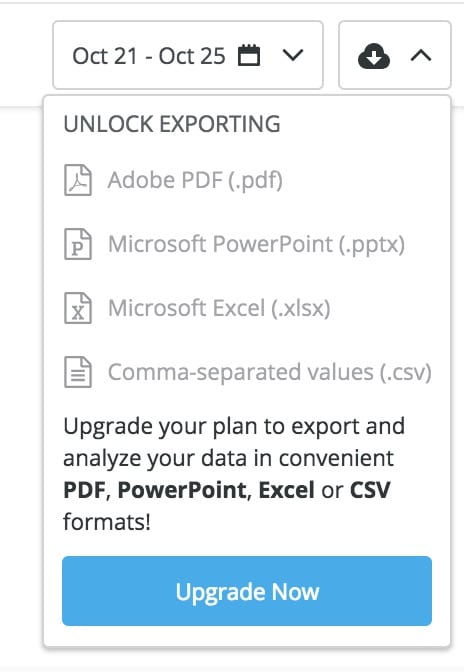This screenshot has height=672, width=464.
Task: Click bold PowerPoint word in upgrade message
Action: tap(182, 490)
